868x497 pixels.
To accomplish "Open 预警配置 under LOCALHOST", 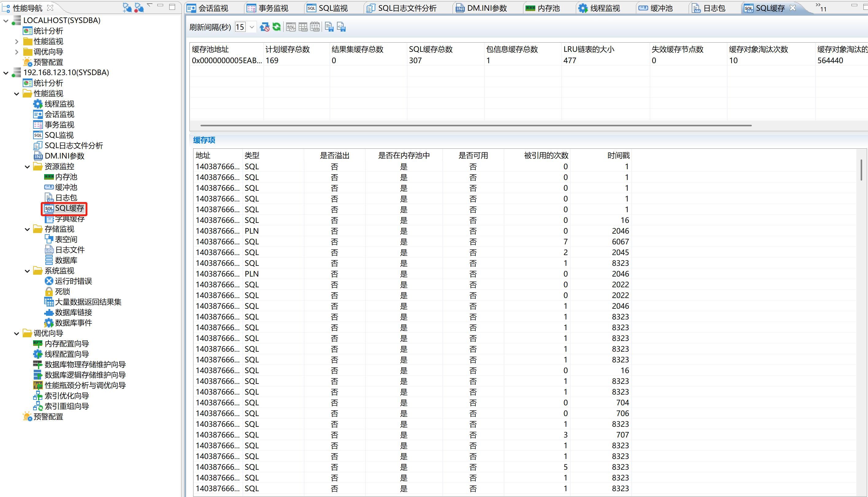I will click(43, 62).
